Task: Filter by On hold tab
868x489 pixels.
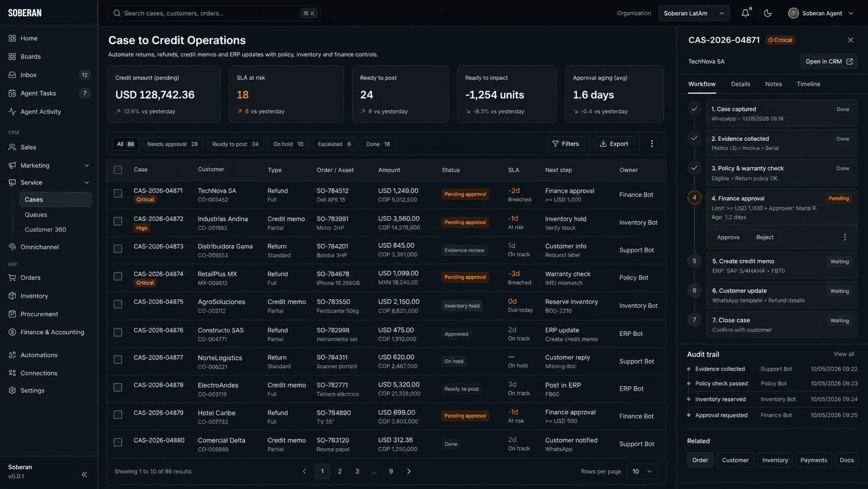Action: point(288,144)
